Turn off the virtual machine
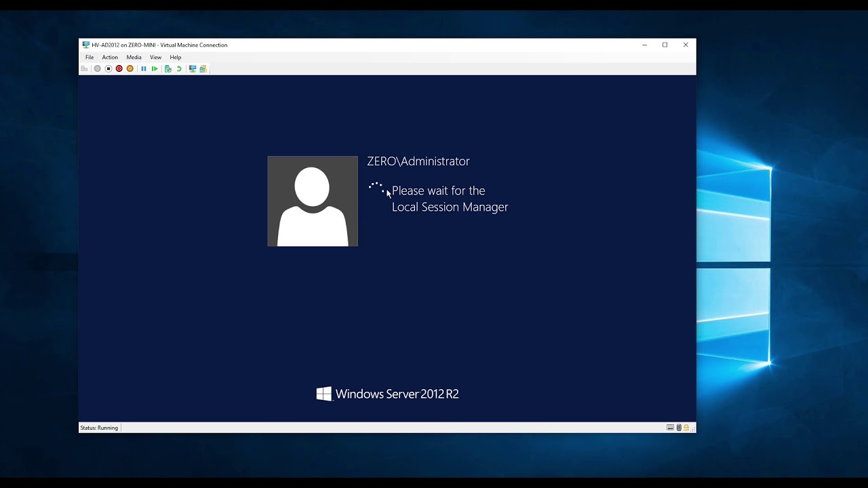The height and width of the screenshot is (488, 868). 108,68
